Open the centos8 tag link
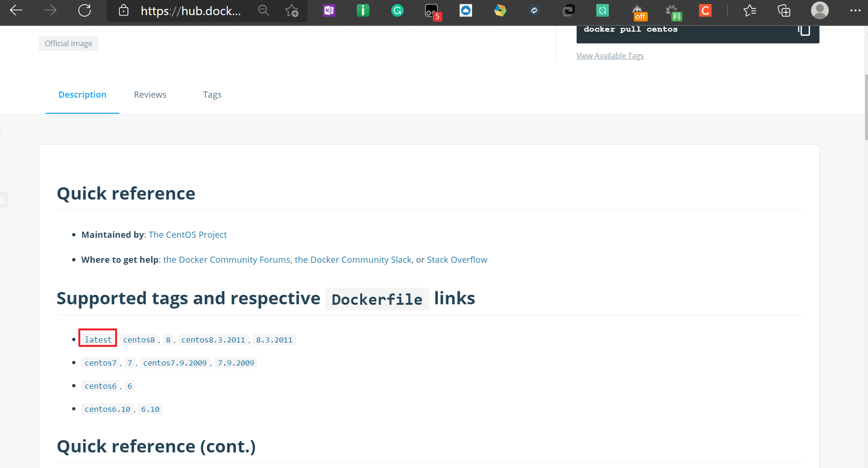Screen dimensions: 868x468 139,340
